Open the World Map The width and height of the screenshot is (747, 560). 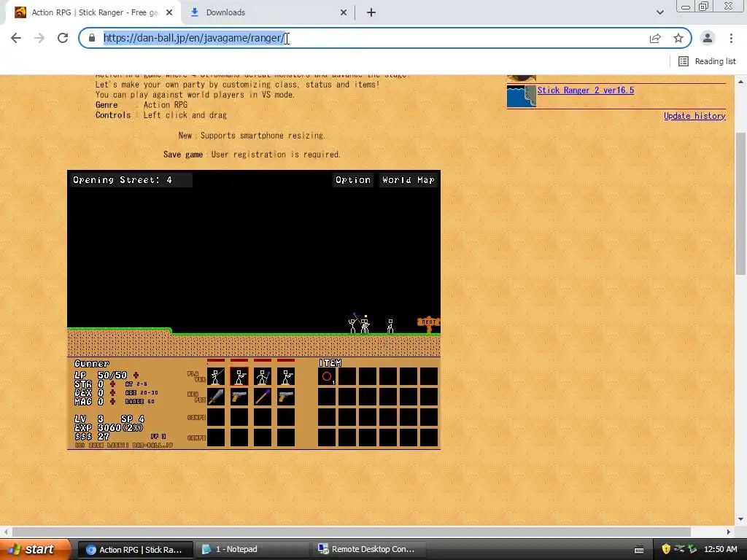coord(409,180)
